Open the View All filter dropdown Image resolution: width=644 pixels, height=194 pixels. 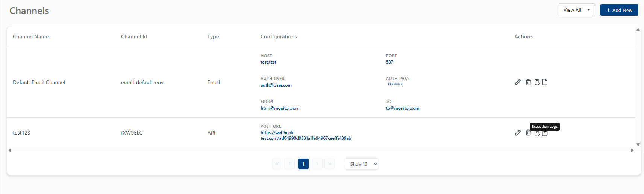coord(576,10)
